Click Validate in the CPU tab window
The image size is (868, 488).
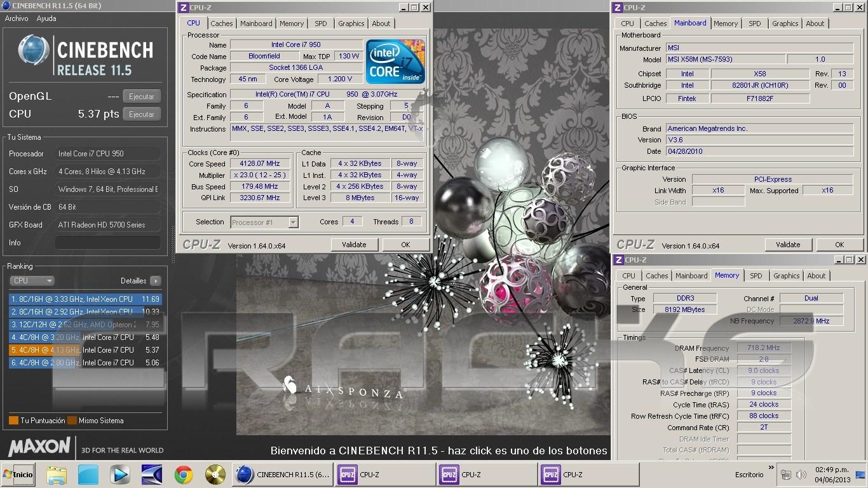pos(354,245)
